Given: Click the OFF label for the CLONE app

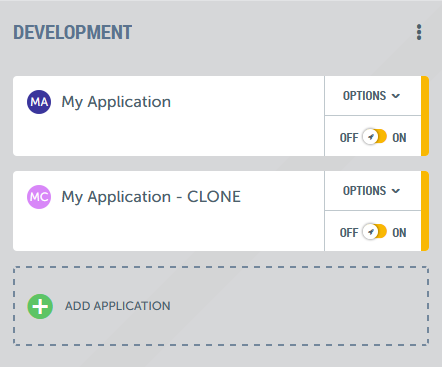Looking at the screenshot, I should [x=349, y=233].
